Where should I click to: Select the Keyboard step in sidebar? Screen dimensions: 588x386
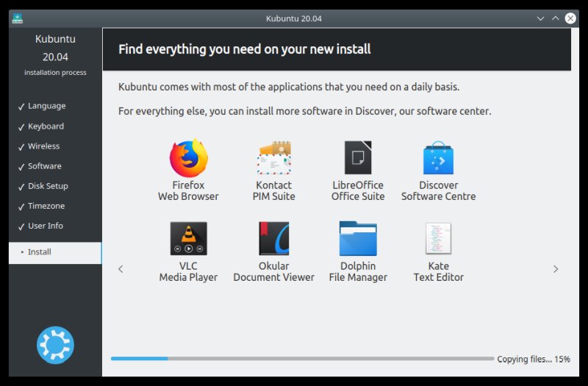[46, 126]
